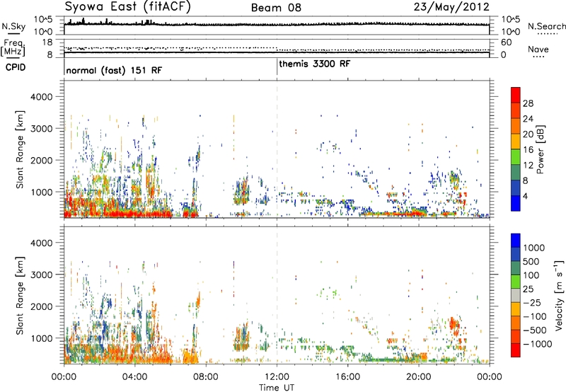
Task: Click the '12:00' time tick label
Action: point(277,377)
